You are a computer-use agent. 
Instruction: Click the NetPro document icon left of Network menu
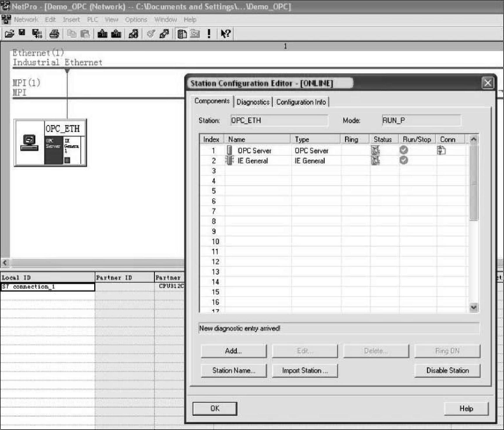click(x=6, y=20)
